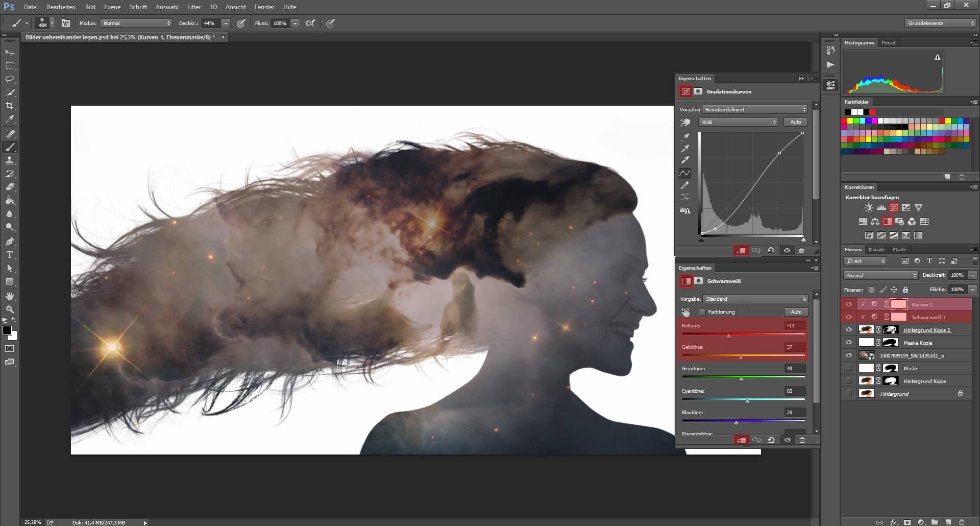Click the trash icon to delete the Kurven adjustment
Screen dimensions: 980x526
(x=802, y=250)
